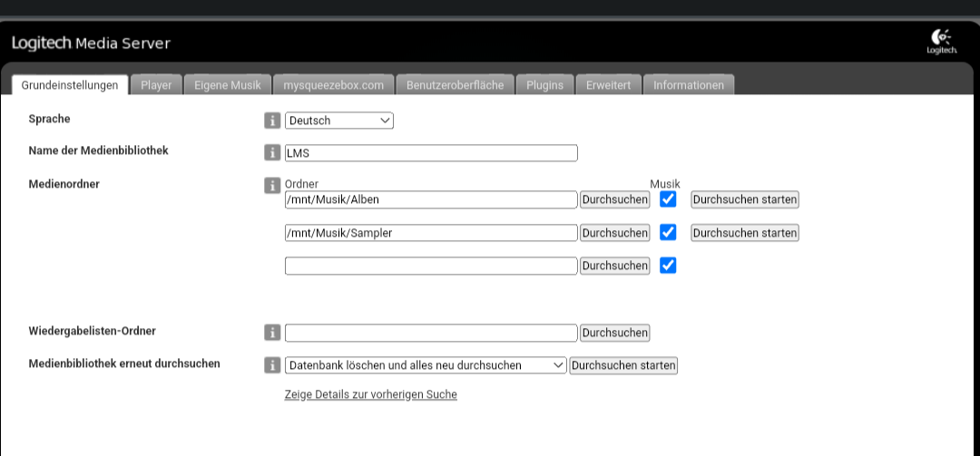Click the Logitech Media Server title
980x456 pixels.
coord(92,44)
